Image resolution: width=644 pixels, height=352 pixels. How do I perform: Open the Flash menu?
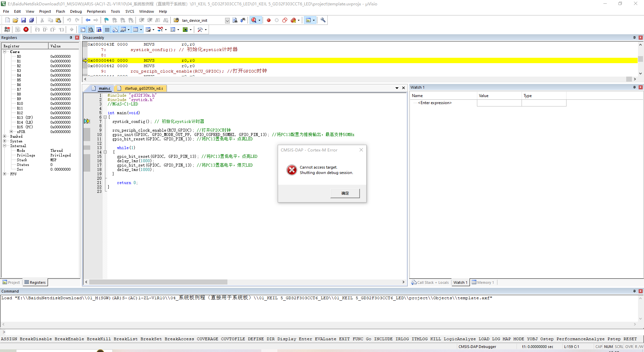pos(60,11)
